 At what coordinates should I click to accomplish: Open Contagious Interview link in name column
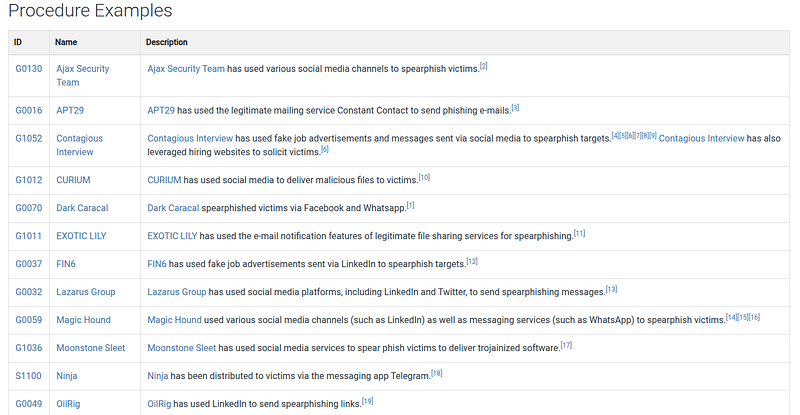click(80, 145)
